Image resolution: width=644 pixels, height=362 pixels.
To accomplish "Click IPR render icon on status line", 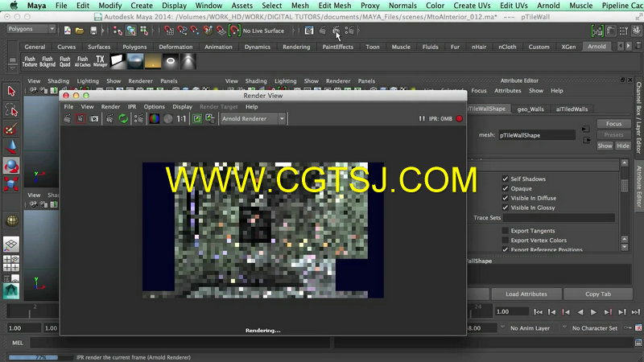I will click(x=336, y=31).
